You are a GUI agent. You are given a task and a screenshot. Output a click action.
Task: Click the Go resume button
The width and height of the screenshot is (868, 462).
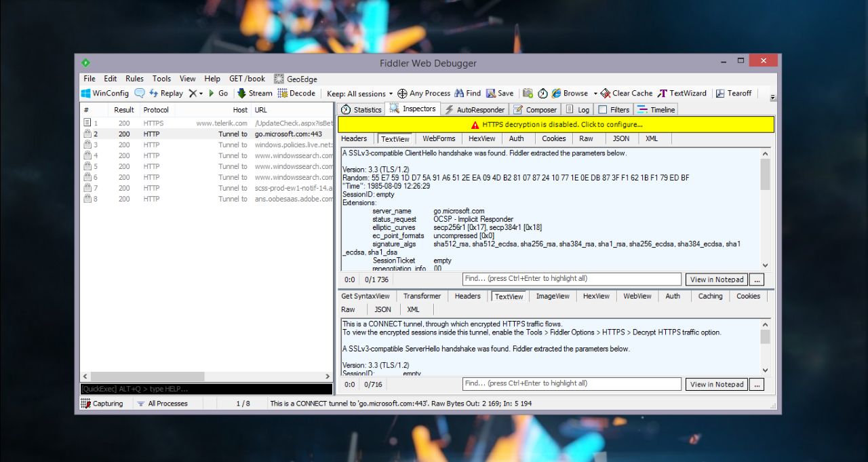tap(218, 94)
